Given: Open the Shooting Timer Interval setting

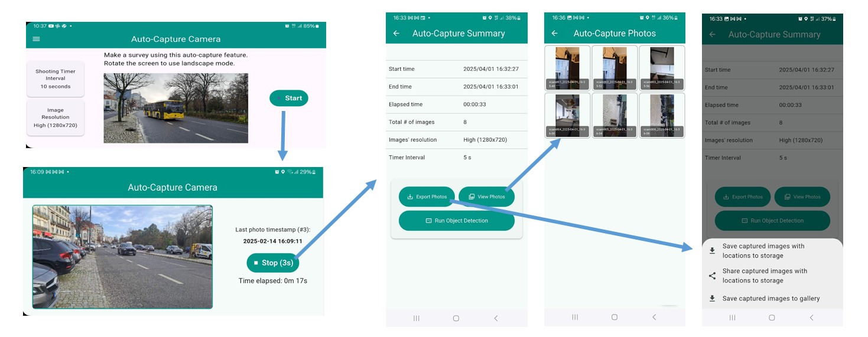Looking at the screenshot, I should click(56, 79).
